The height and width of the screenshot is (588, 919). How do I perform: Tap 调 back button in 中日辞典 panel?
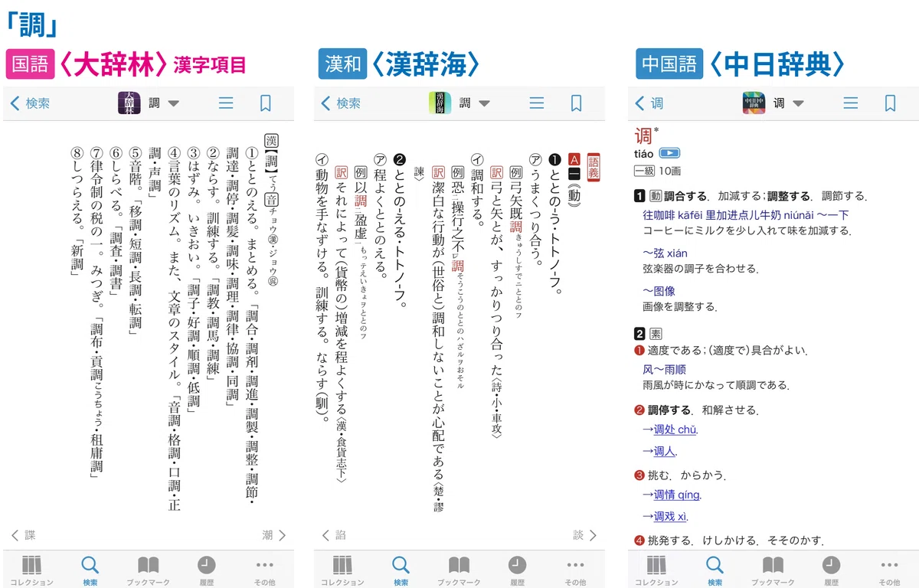(648, 103)
